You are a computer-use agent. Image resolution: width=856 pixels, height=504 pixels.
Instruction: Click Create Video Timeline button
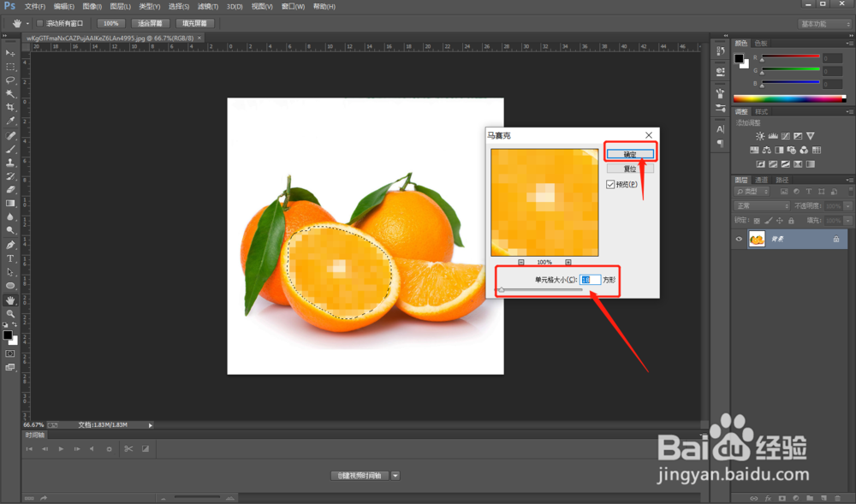point(360,476)
